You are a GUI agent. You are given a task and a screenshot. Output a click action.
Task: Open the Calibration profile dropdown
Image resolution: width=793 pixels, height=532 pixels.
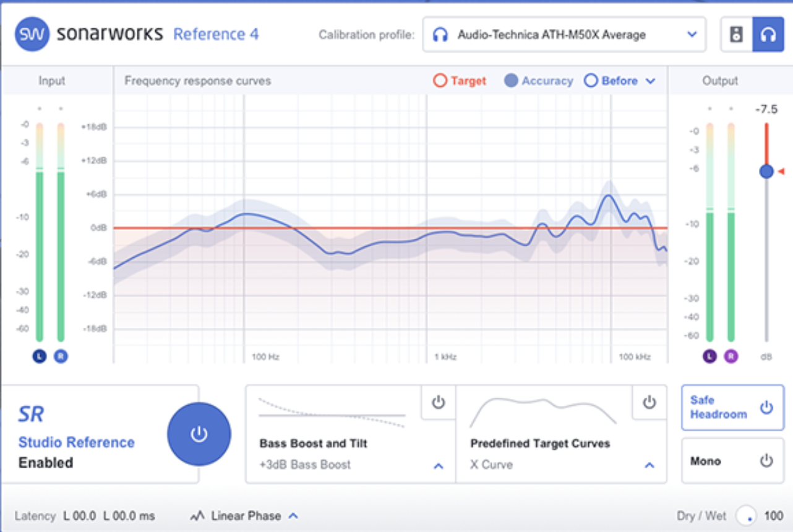[x=564, y=35]
